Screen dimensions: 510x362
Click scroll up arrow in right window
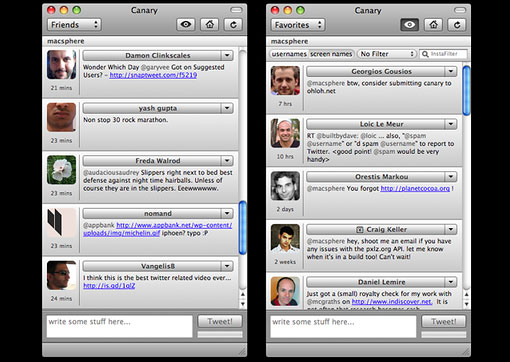(x=466, y=295)
